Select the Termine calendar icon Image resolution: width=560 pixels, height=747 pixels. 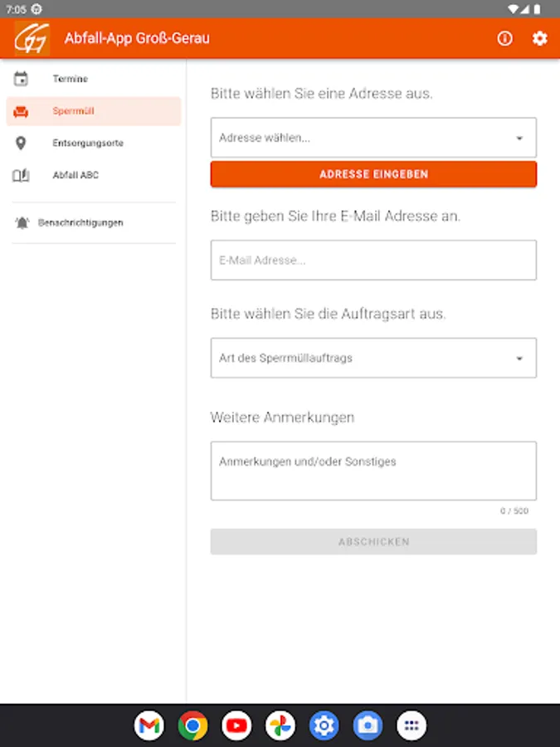(21, 79)
